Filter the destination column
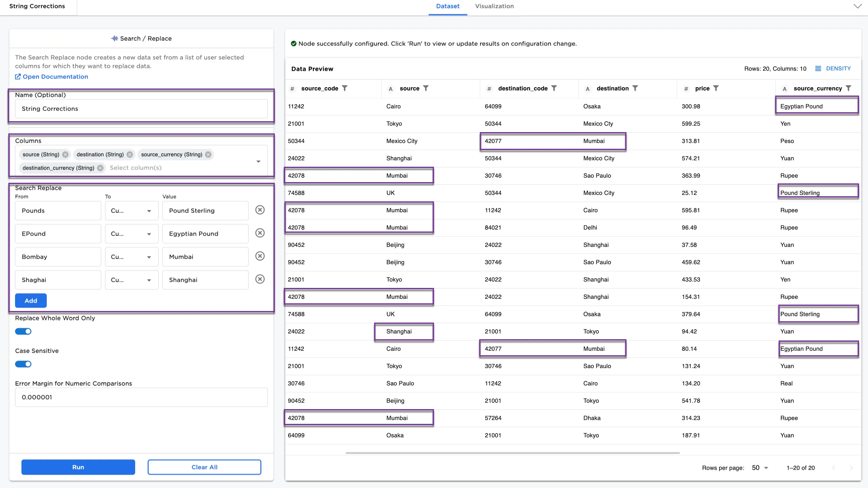The width and height of the screenshot is (868, 488). click(x=635, y=88)
